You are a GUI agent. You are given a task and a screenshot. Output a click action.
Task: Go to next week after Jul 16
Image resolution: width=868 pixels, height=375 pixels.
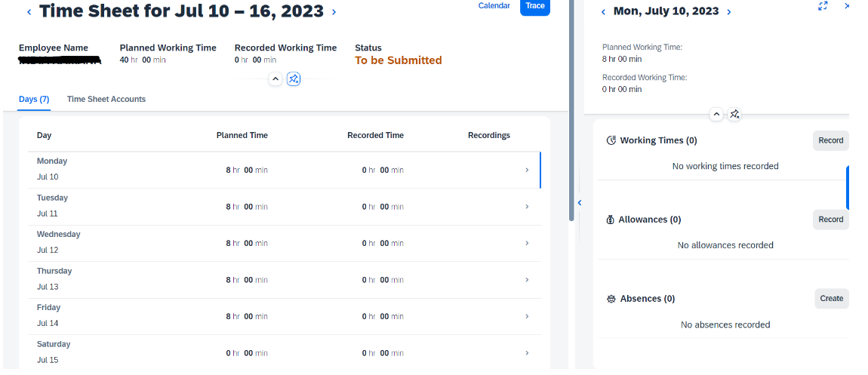click(334, 11)
